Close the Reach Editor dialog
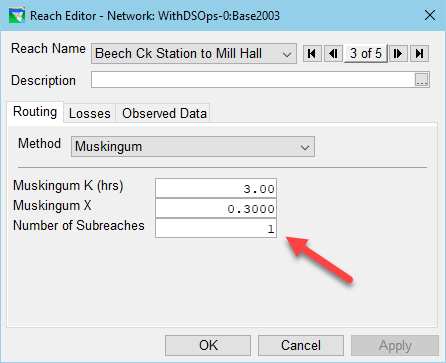446x363 pixels. coord(430,15)
